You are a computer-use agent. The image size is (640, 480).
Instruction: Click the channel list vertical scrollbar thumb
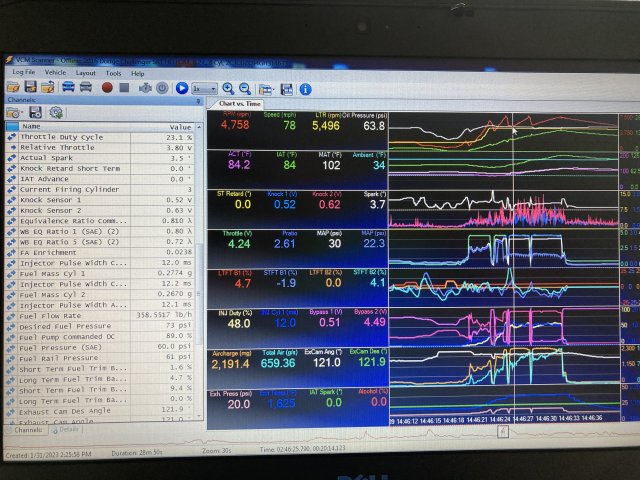[x=200, y=294]
